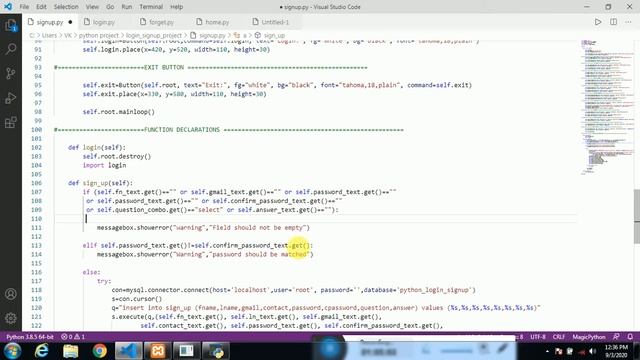Change CRLF line ending in status bar

pyautogui.click(x=558, y=337)
